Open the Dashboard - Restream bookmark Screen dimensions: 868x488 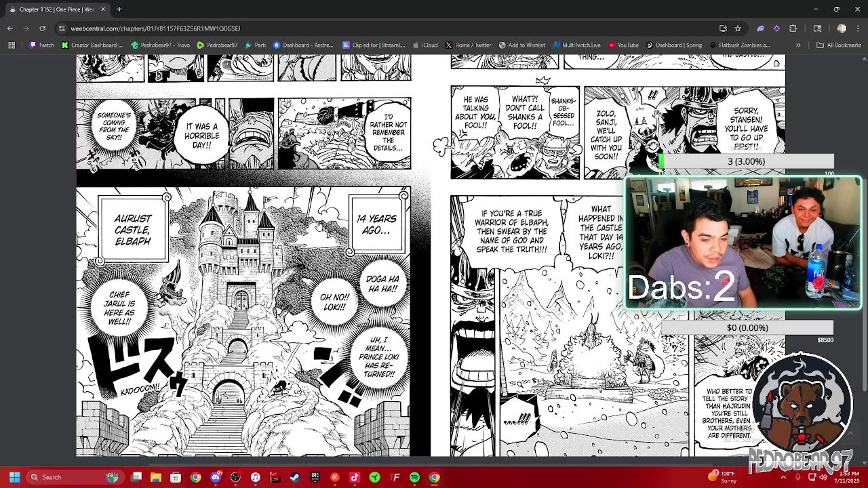pos(303,45)
